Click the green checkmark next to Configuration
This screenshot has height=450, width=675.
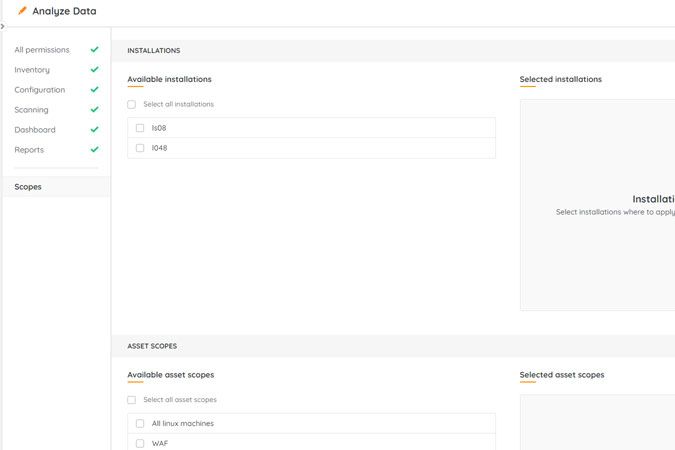click(94, 89)
